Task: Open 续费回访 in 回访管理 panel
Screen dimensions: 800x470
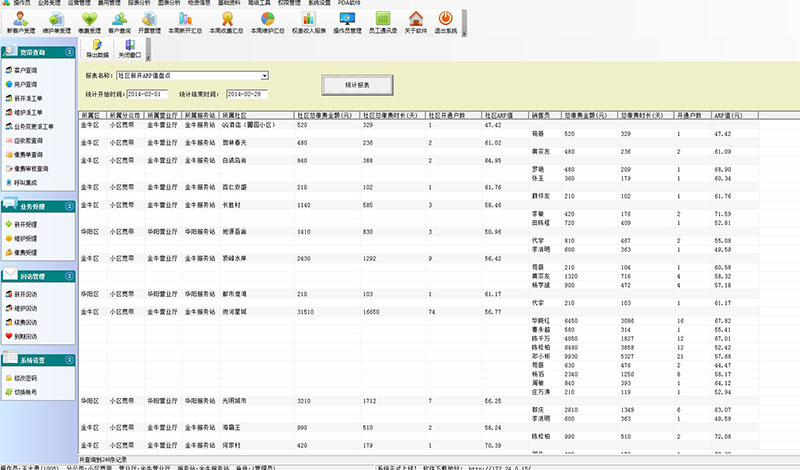Action: point(21,323)
